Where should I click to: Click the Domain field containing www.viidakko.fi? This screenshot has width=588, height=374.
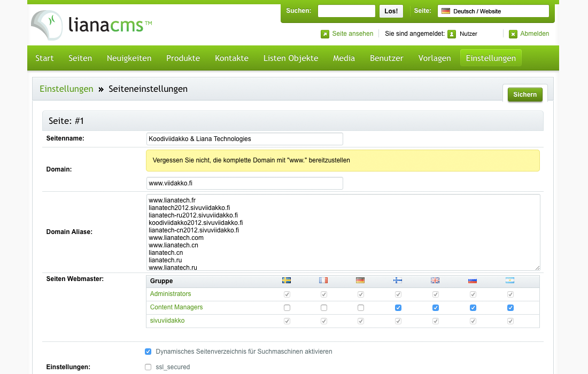[244, 183]
